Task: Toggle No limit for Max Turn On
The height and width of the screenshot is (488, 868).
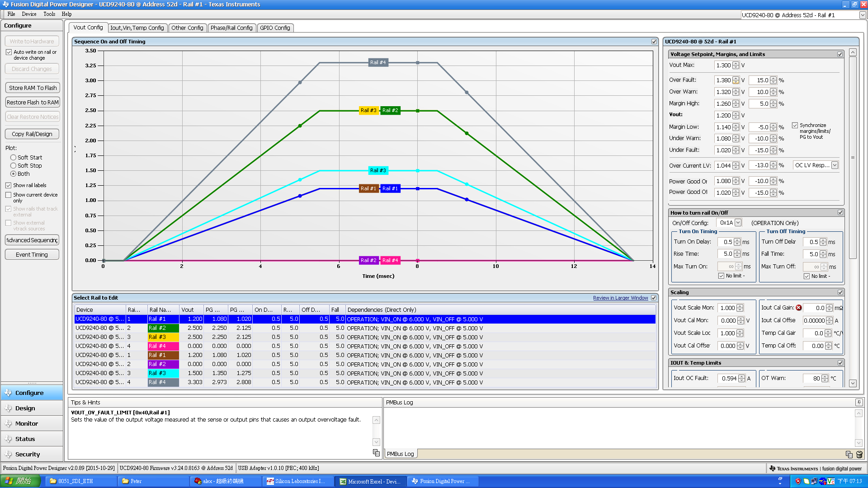Action: pyautogui.click(x=722, y=276)
